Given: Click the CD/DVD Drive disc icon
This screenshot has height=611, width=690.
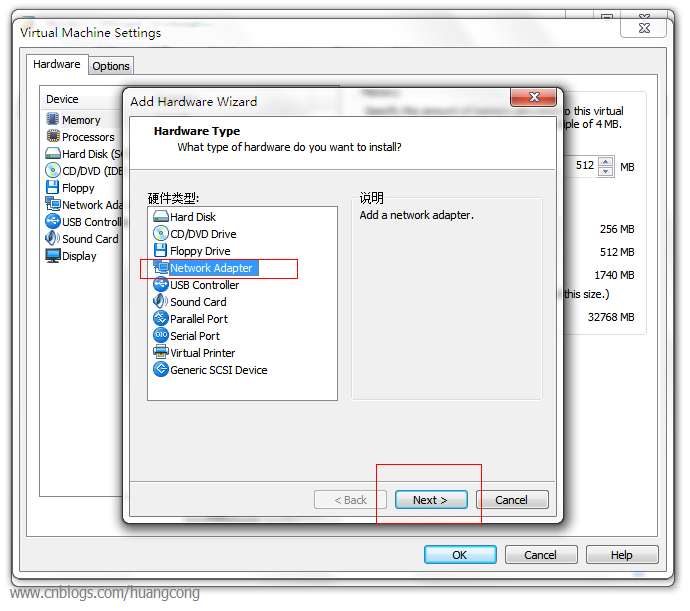Looking at the screenshot, I should point(161,233).
